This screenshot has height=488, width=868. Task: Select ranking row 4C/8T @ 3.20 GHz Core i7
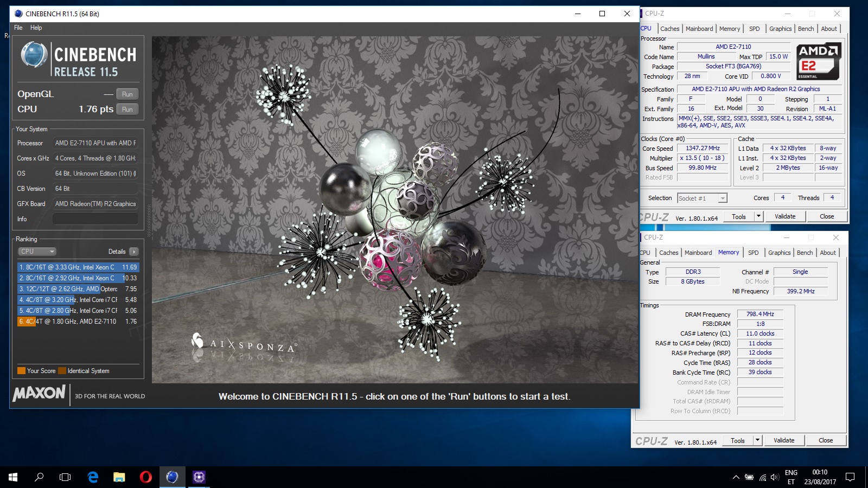pos(78,300)
